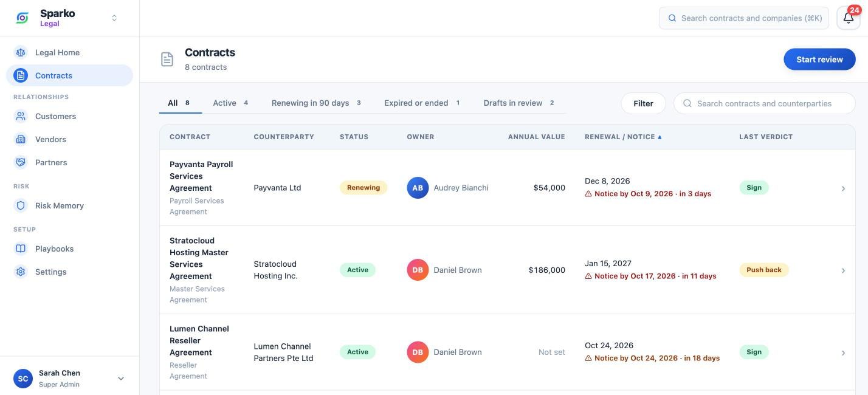868x395 pixels.
Task: Click the warning icon beside Oct 17 notice
Action: click(x=588, y=276)
